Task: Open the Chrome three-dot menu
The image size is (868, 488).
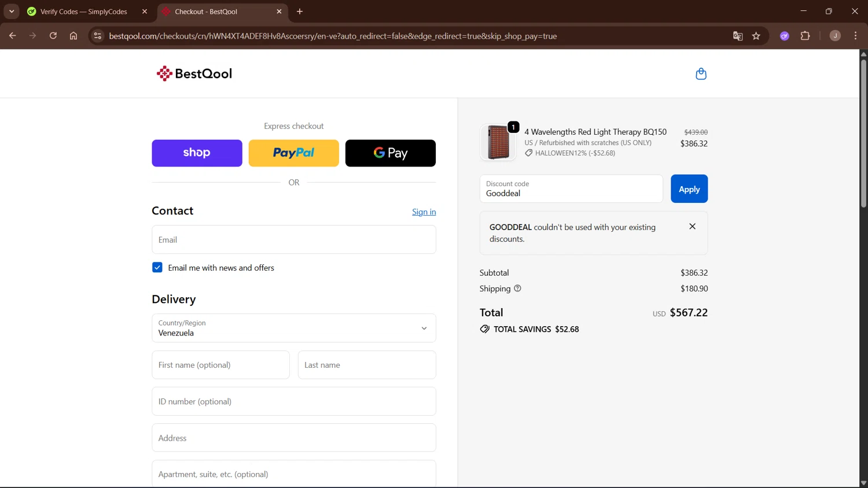Action: pos(855,36)
